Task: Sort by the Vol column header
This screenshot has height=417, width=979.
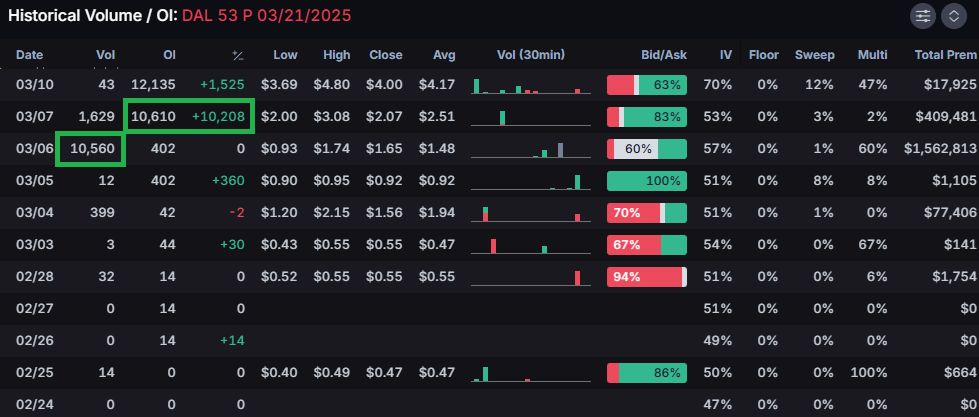Action: [106, 55]
